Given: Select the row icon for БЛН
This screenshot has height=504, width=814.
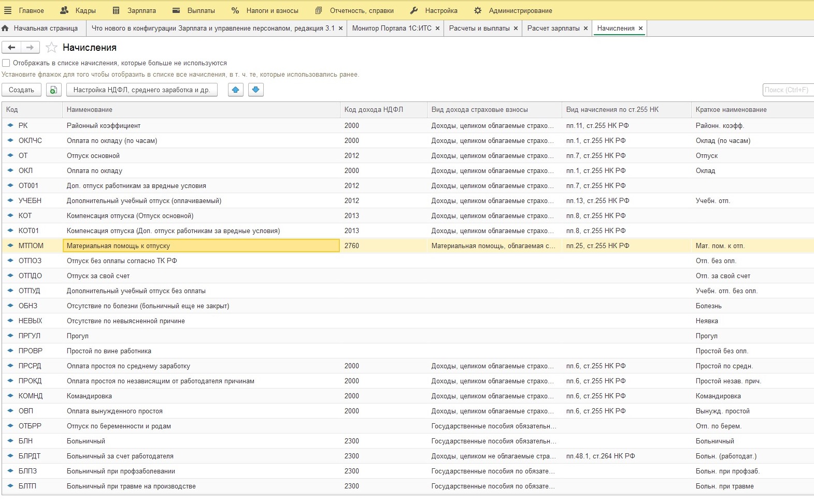Looking at the screenshot, I should pos(10,441).
